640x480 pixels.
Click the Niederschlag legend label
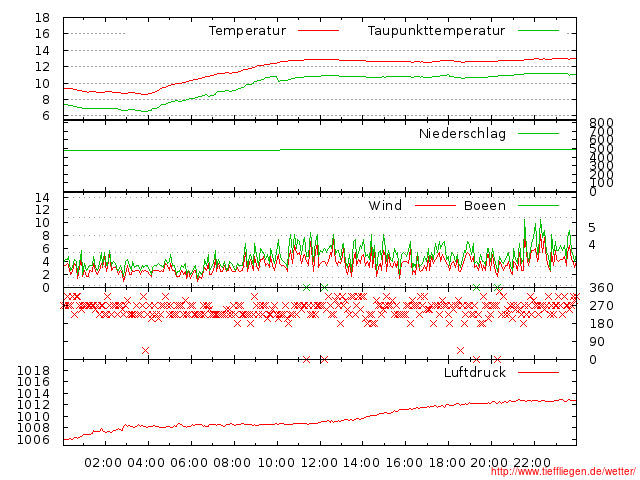click(462, 133)
